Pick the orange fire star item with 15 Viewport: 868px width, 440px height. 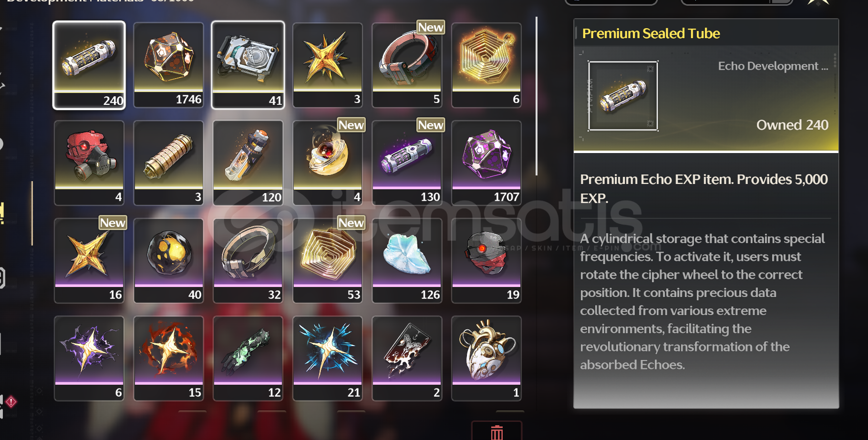pyautogui.click(x=169, y=358)
